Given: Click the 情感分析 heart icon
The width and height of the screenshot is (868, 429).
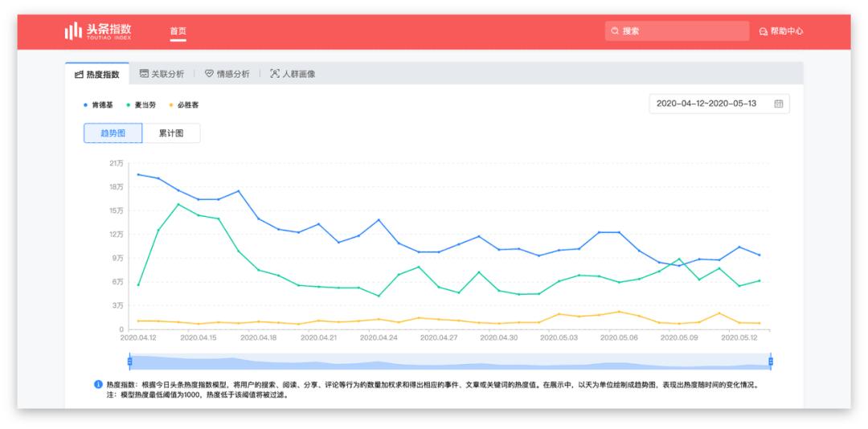Looking at the screenshot, I should [x=209, y=73].
